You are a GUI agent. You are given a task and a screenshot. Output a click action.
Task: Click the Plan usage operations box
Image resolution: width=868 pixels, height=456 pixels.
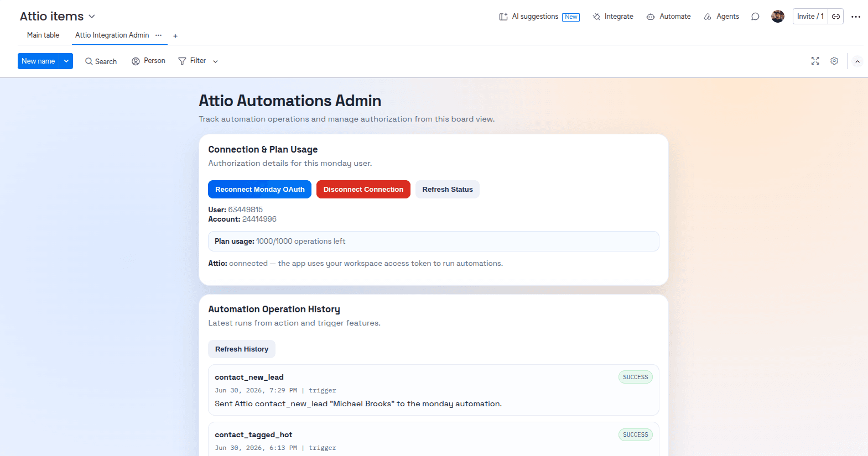click(434, 241)
